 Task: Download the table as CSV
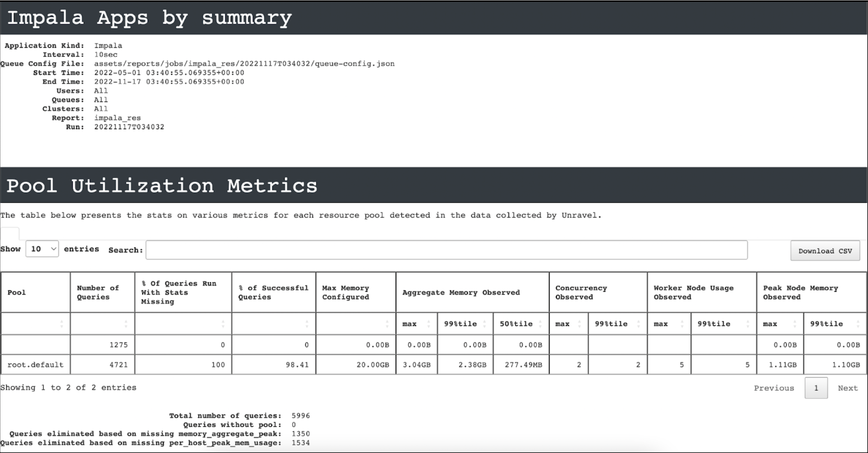[825, 251]
